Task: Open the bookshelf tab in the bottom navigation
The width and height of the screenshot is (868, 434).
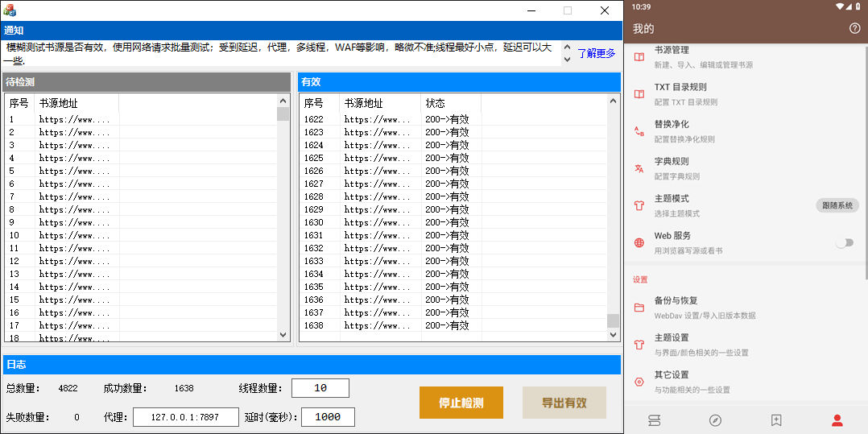Action: [x=655, y=420]
